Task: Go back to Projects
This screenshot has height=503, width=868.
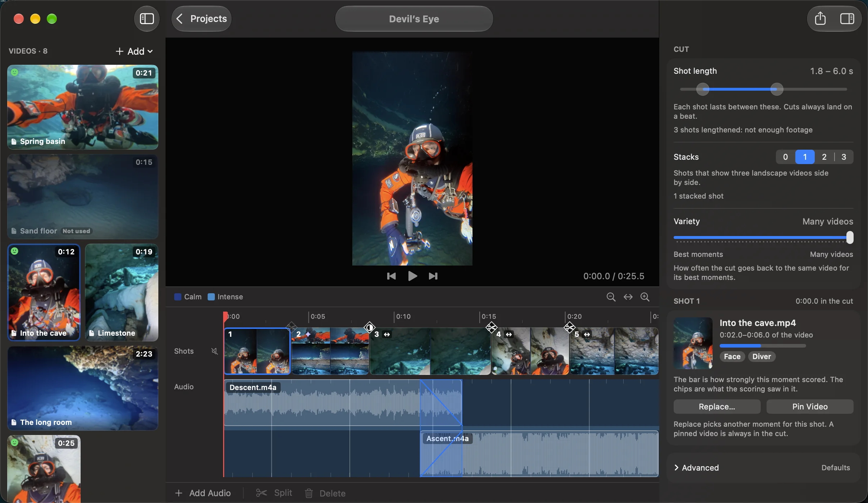Action: [x=202, y=19]
